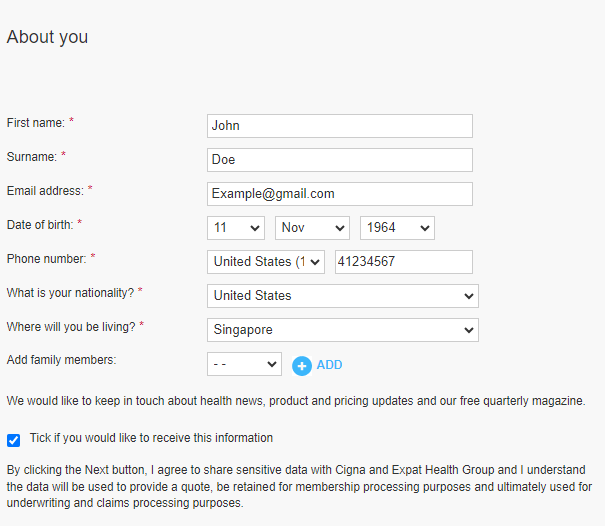
Task: Click the chevron on the 1964 selector
Action: [x=425, y=228]
